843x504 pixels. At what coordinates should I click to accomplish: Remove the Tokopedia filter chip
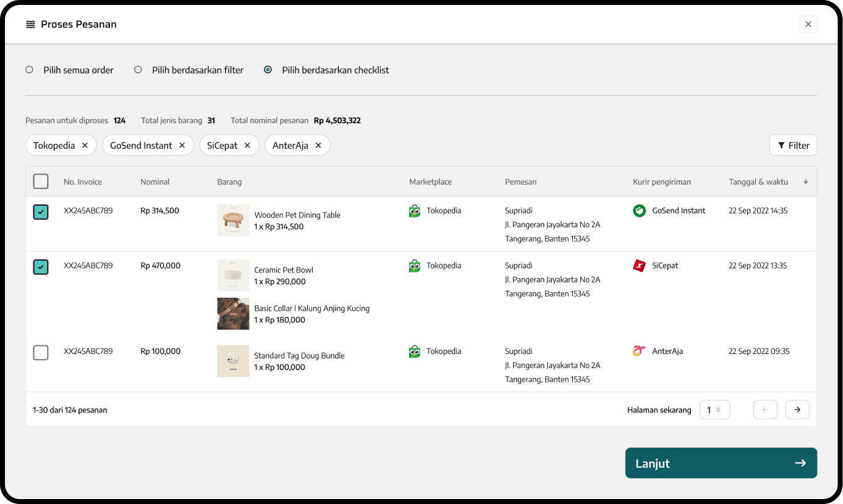(85, 146)
